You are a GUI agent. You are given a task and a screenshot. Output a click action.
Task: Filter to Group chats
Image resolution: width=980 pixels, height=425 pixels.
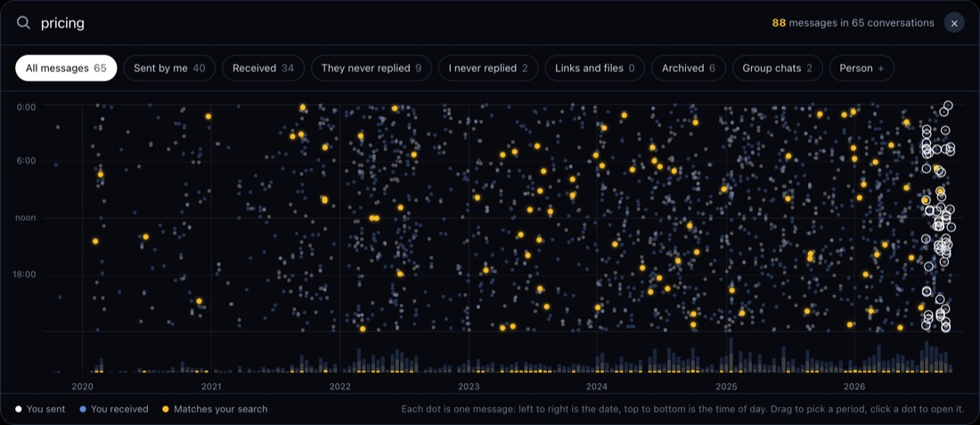pos(778,68)
